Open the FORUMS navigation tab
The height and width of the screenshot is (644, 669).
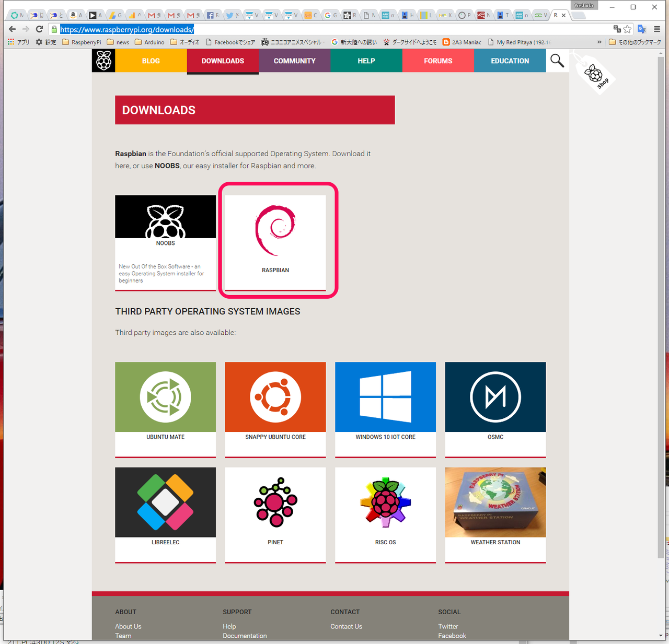coord(438,61)
